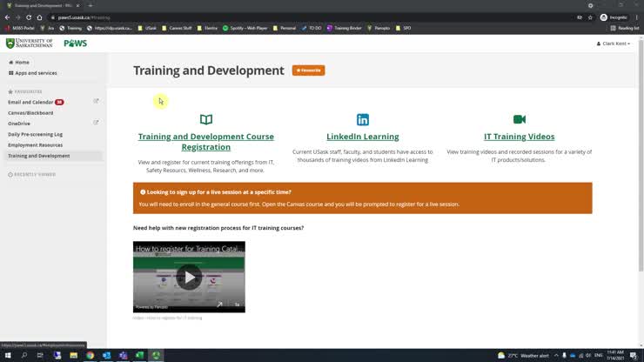Open the LinkedIn Learning link
The image size is (644, 362).
tap(363, 137)
